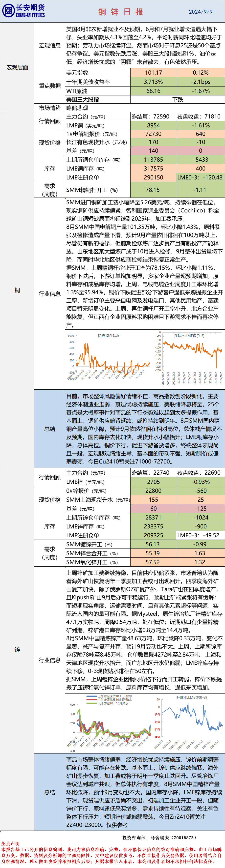Click 下跌 in the 美国三大股指 row
This screenshot has width=225, height=868.
click(178, 99)
